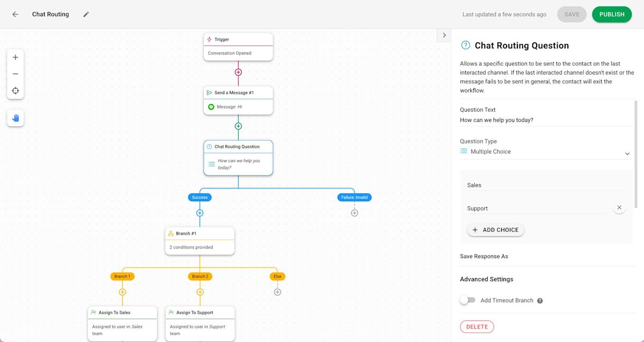
Task: Click the Assign To Sales user icon
Action: (93, 312)
